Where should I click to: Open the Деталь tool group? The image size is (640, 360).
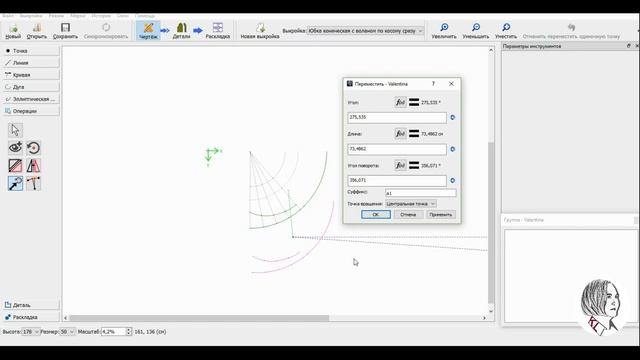point(31,305)
